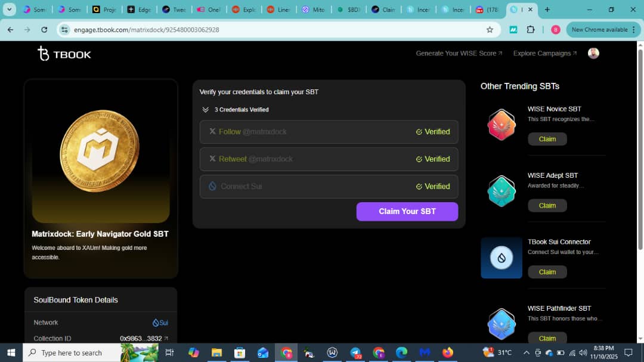644x362 pixels.
Task: Open the Chrome profile button
Action: click(556, 30)
